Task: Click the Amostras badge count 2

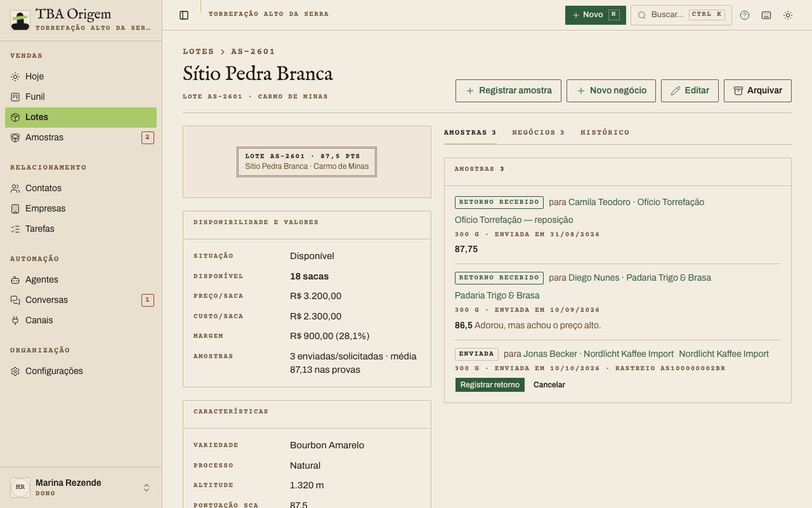Action: click(x=148, y=137)
